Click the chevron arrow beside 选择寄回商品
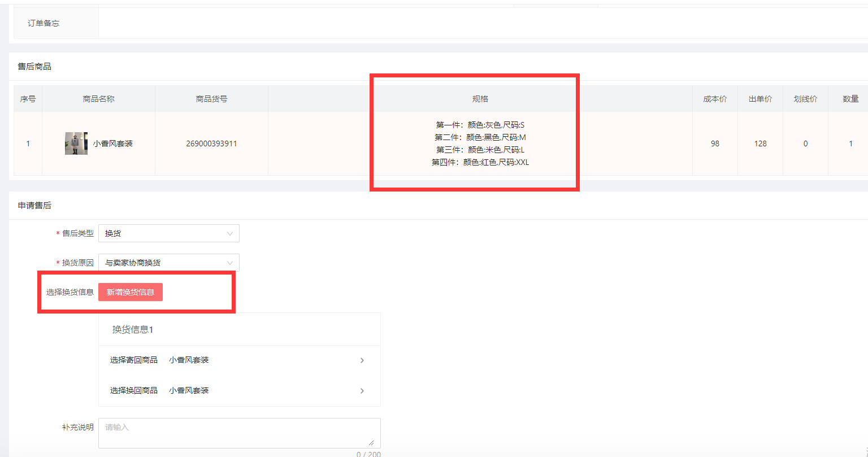Viewport: 868px width, 457px height. coord(362,360)
